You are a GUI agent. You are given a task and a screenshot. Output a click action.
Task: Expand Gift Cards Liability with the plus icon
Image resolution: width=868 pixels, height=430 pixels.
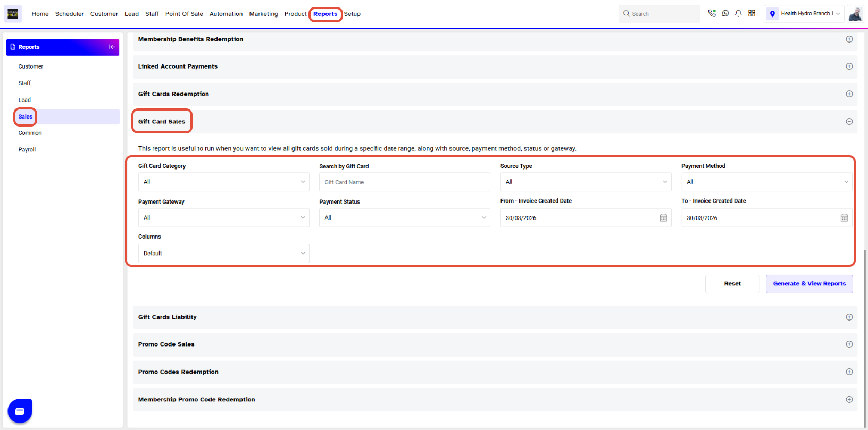[x=849, y=317]
